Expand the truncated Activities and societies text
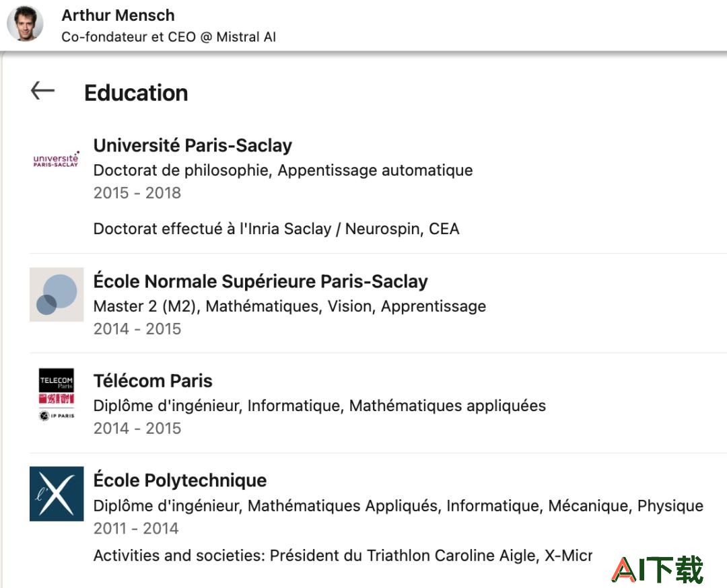 point(343,555)
